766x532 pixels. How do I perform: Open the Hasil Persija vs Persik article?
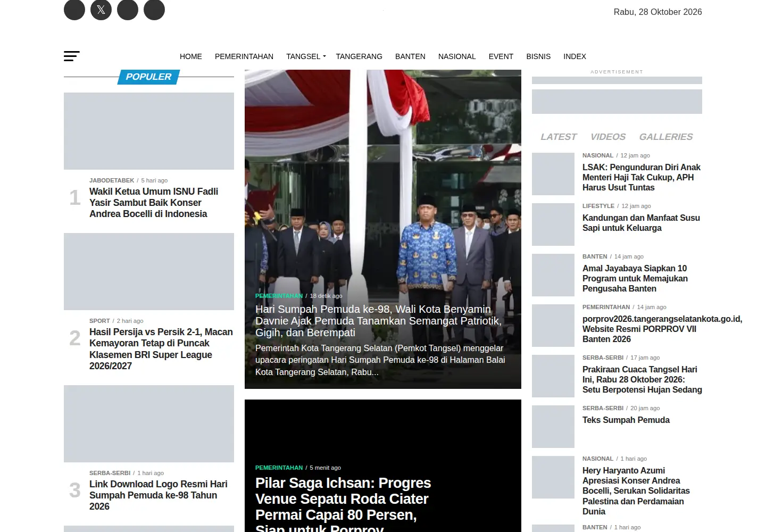(161, 349)
